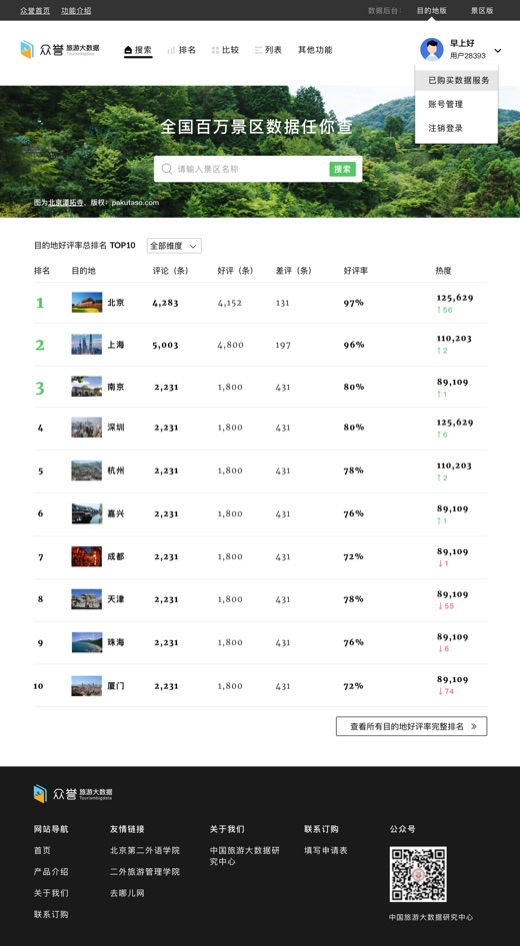Click the 天津 destination name
This screenshot has width=520, height=946.
116,599
